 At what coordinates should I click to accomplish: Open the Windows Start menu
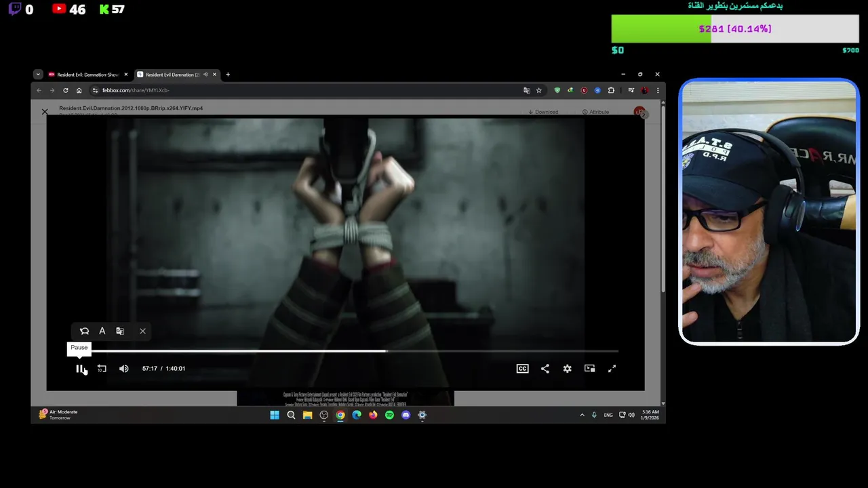click(275, 415)
